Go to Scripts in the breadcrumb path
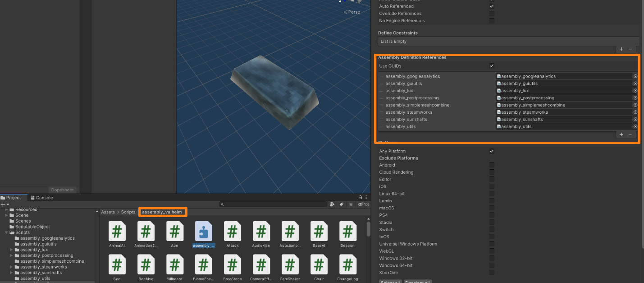The width and height of the screenshot is (644, 283). click(128, 212)
